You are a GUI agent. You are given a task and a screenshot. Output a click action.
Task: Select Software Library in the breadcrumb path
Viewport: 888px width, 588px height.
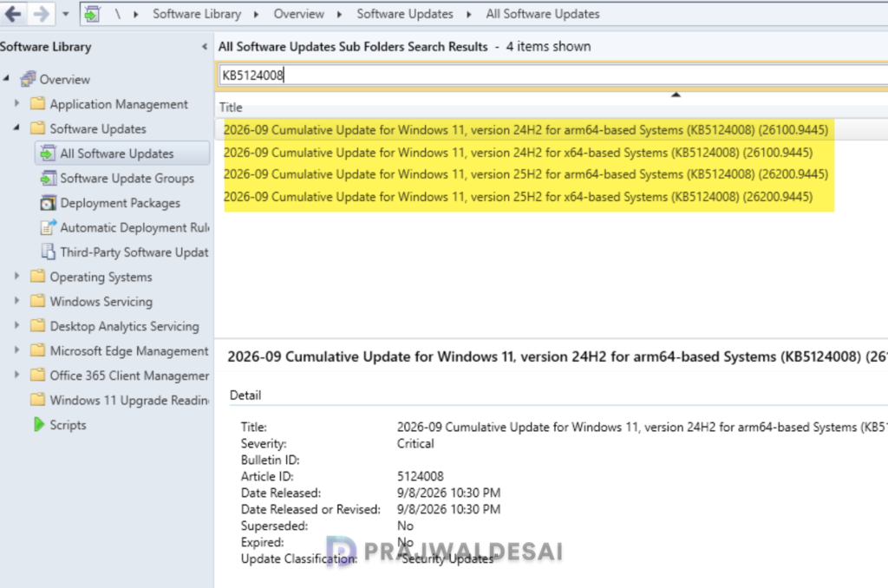click(x=197, y=14)
